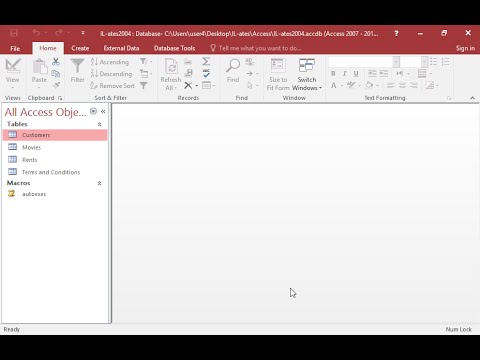
Task: Toggle Italic text formatting
Action: (x=345, y=73)
